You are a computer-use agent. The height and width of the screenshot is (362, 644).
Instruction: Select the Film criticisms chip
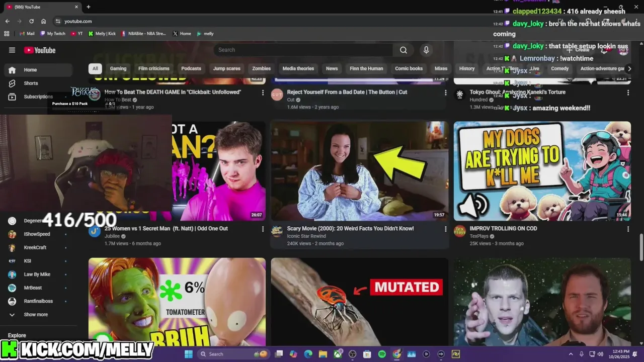point(154,68)
